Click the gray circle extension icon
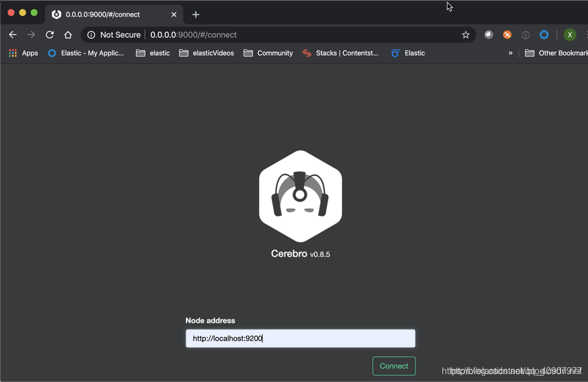588x382 pixels. (x=488, y=35)
